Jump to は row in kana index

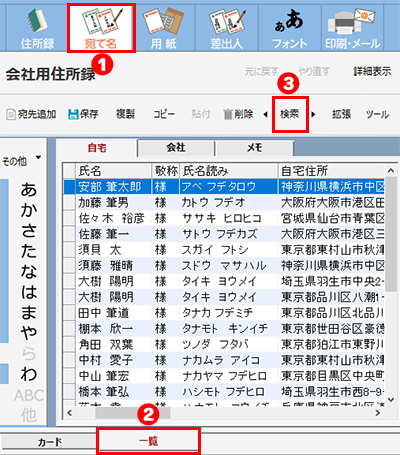29,292
